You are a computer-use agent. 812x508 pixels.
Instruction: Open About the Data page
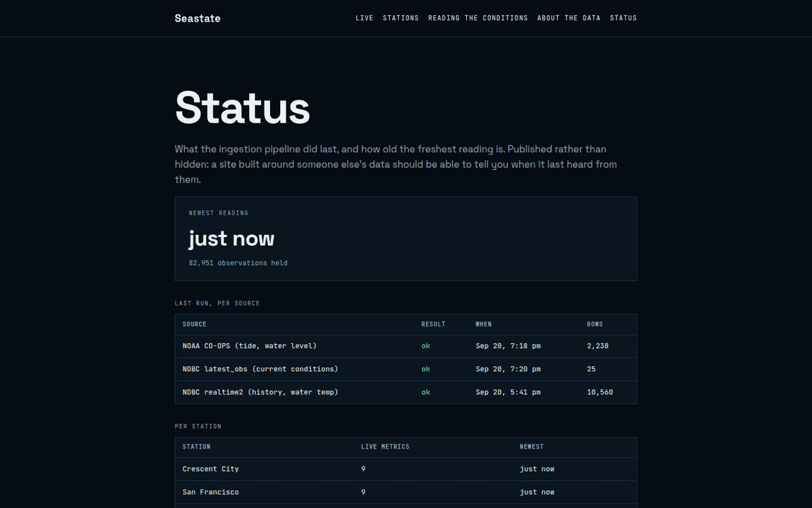pyautogui.click(x=568, y=18)
